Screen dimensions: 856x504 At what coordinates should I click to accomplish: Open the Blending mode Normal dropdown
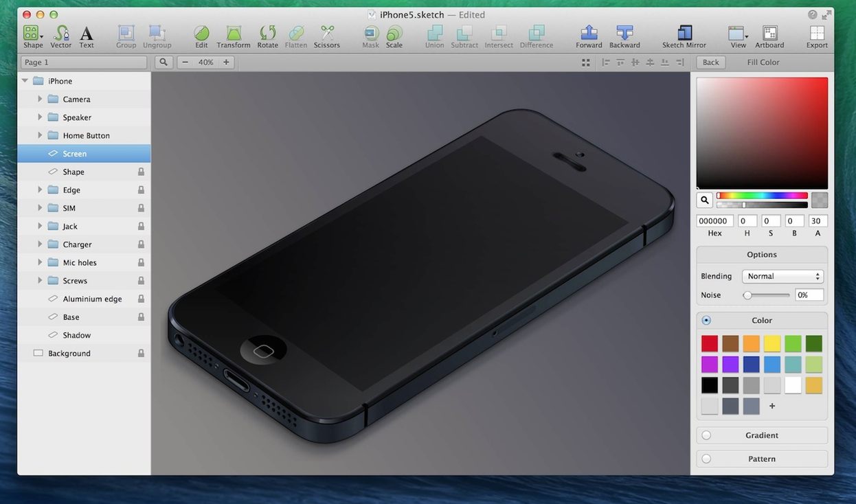tap(782, 276)
